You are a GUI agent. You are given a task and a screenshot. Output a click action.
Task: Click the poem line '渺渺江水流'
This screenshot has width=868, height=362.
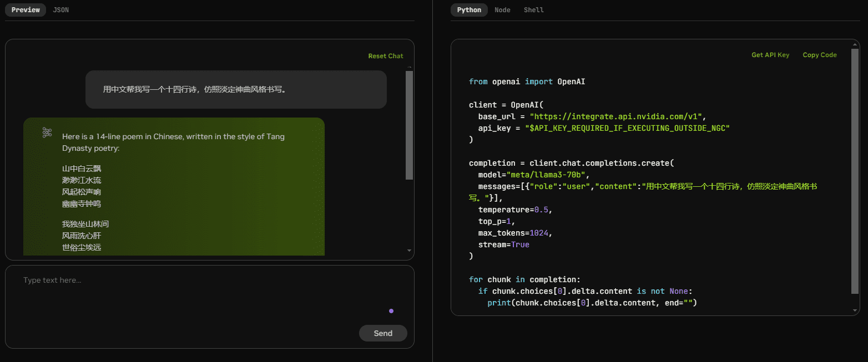click(82, 180)
